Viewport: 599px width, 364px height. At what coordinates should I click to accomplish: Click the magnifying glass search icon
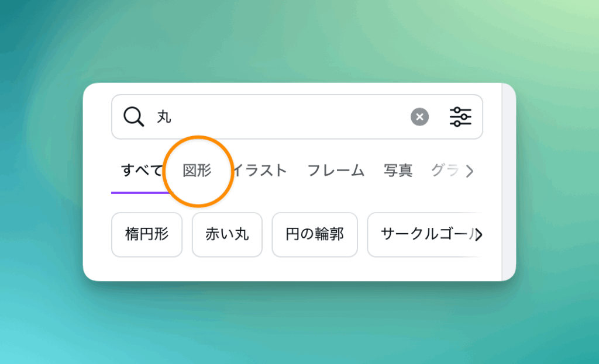(134, 117)
